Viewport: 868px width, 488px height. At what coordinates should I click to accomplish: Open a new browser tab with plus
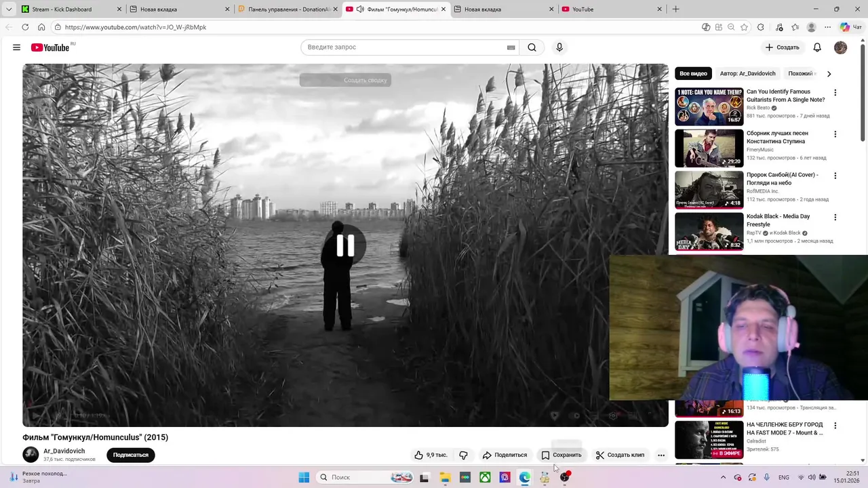675,9
